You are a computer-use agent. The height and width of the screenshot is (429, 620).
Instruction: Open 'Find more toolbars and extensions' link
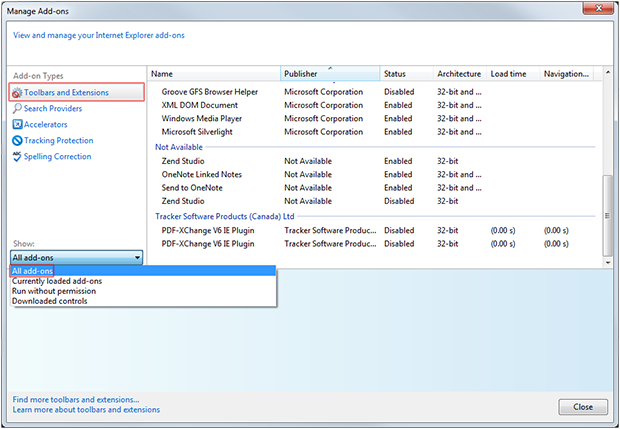click(x=76, y=399)
